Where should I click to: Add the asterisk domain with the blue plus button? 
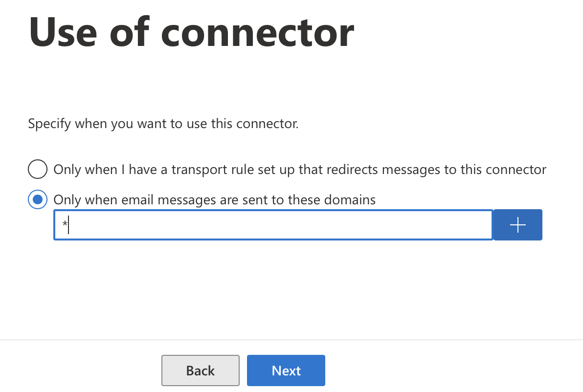tap(517, 225)
